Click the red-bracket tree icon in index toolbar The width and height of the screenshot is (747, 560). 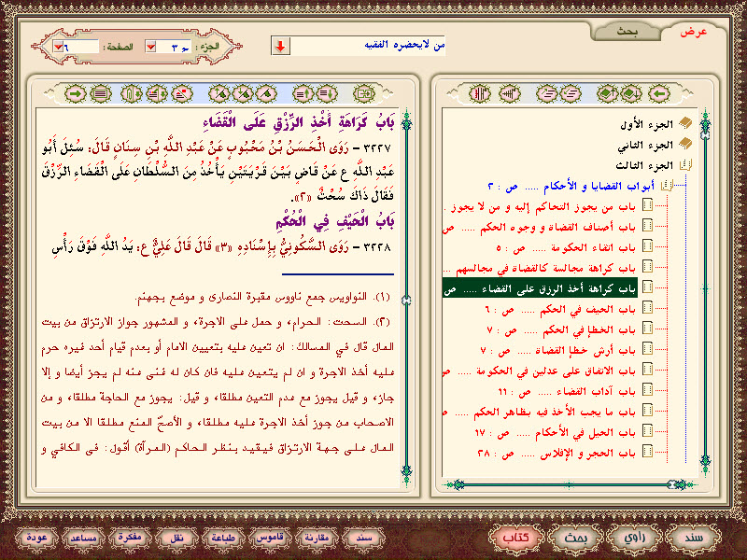tap(480, 94)
